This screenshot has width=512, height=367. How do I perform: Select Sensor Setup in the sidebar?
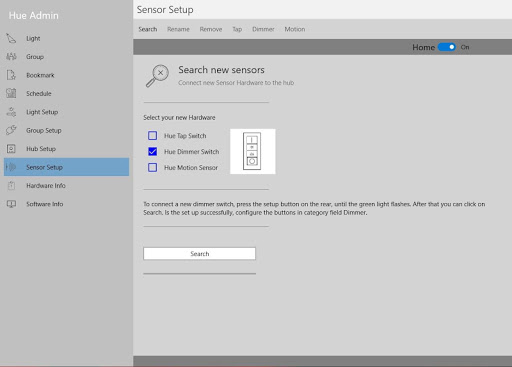click(x=66, y=167)
